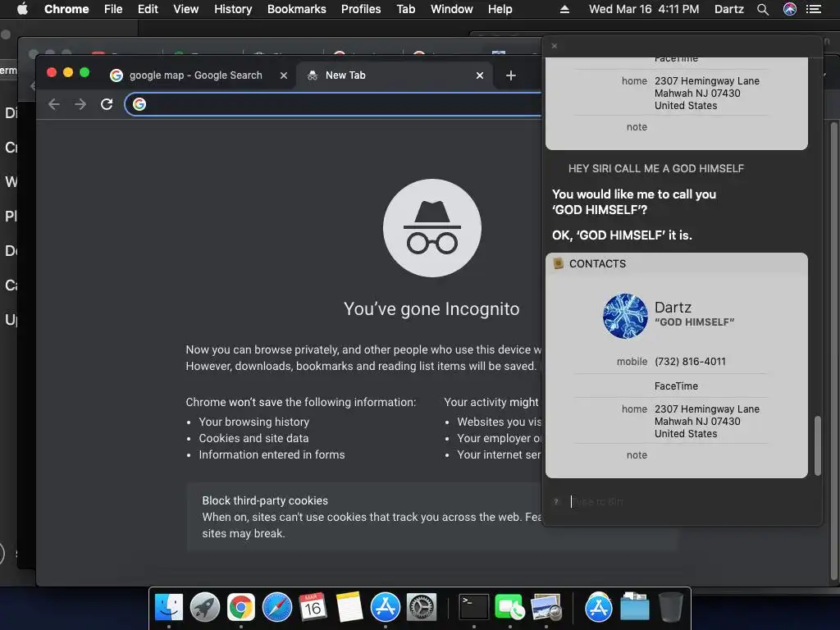Click the Dartz contact name
The width and height of the screenshot is (840, 630).
point(673,308)
